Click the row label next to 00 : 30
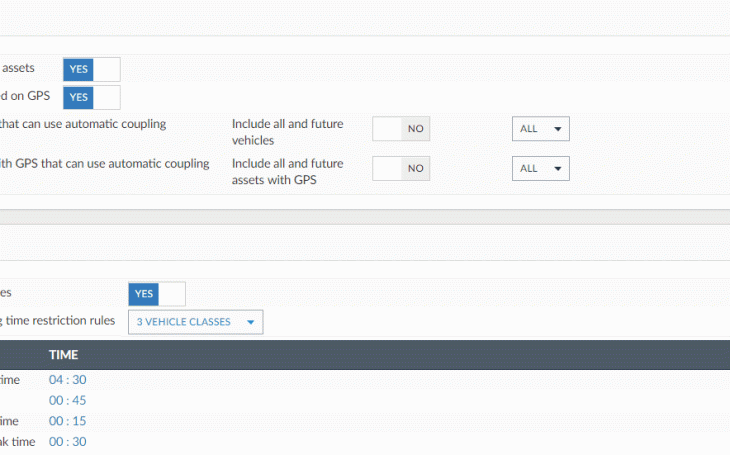Viewport: 730px width, 455px height. pos(18,442)
